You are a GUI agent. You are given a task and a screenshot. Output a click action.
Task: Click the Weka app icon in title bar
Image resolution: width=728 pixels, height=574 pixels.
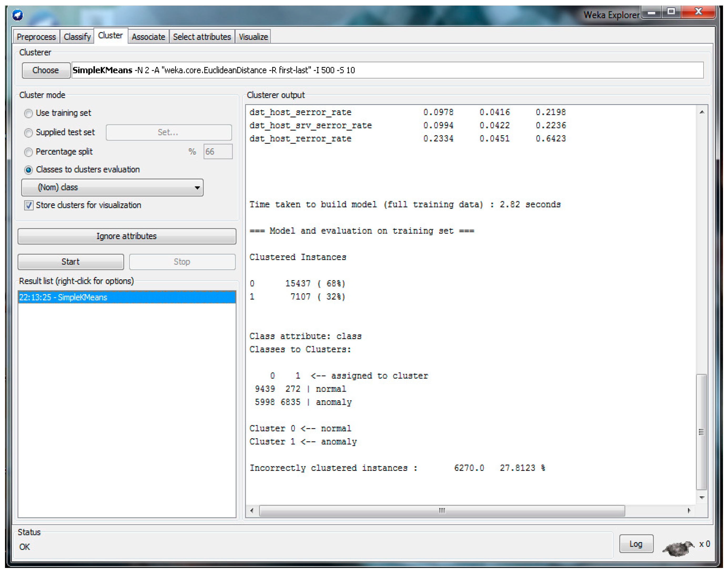[17, 15]
